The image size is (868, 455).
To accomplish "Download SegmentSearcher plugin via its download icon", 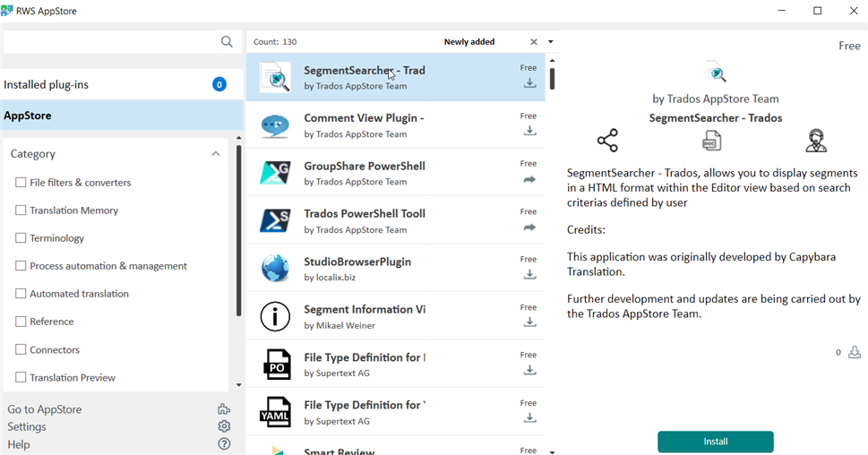I will pyautogui.click(x=529, y=83).
